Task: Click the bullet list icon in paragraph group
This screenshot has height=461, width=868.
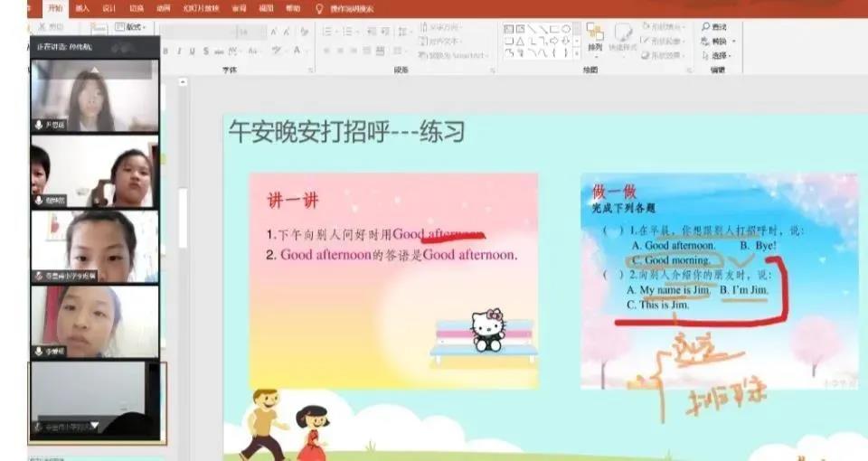Action: click(327, 31)
